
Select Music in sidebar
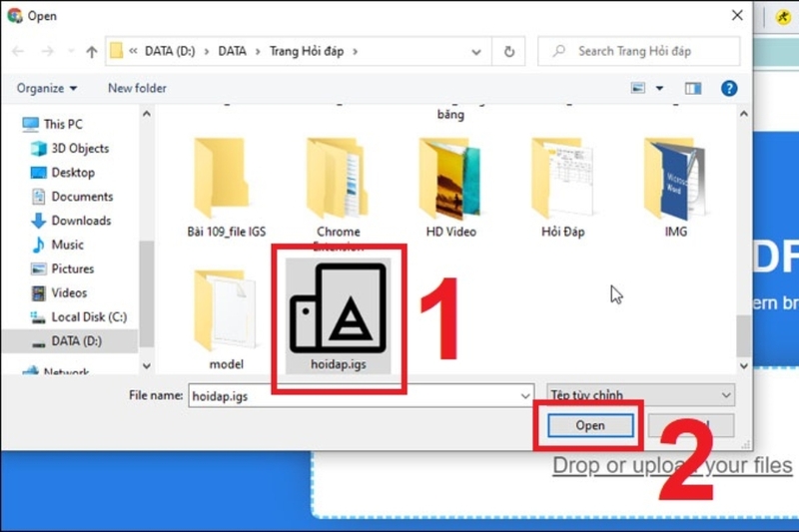pos(57,245)
